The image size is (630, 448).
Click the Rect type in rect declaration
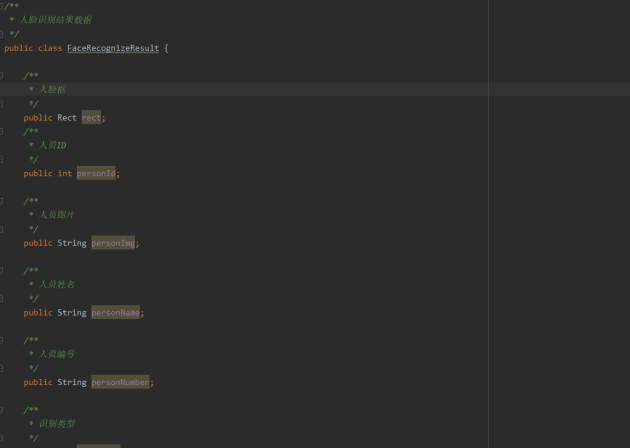(67, 118)
